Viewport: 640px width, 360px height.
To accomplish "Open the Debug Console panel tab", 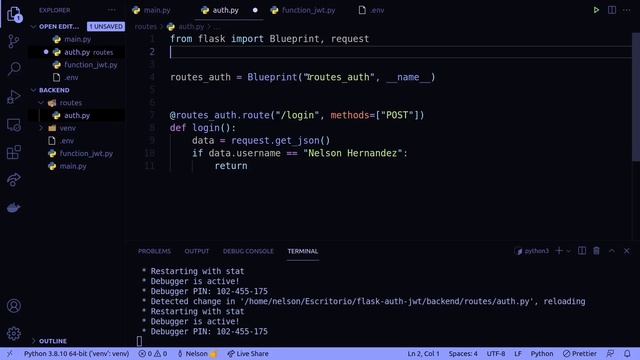I will [248, 251].
